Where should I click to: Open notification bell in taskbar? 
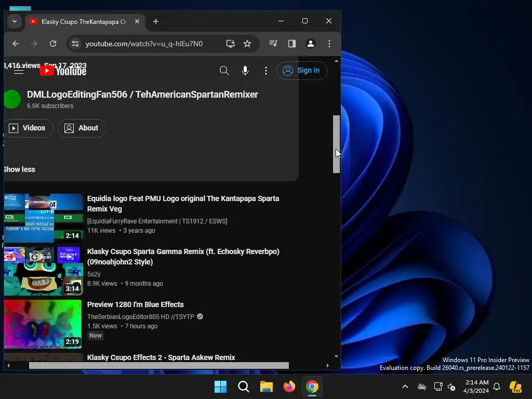point(497,387)
